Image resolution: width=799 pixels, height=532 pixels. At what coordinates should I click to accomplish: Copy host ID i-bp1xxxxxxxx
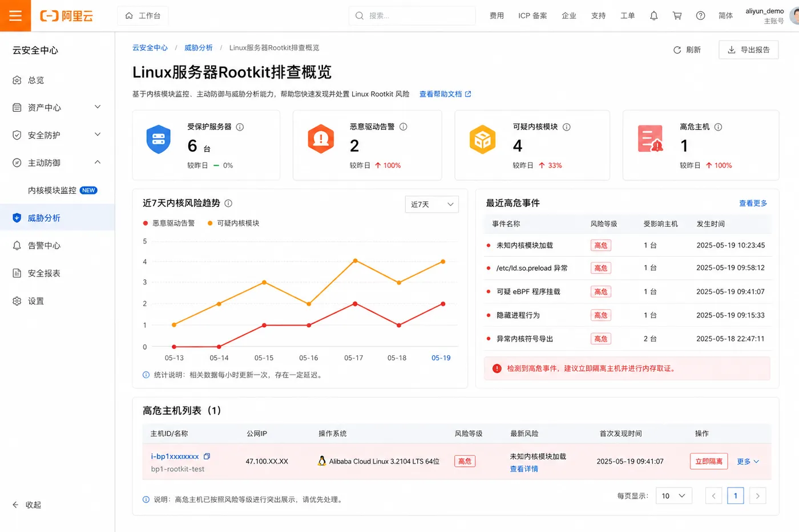[207, 456]
